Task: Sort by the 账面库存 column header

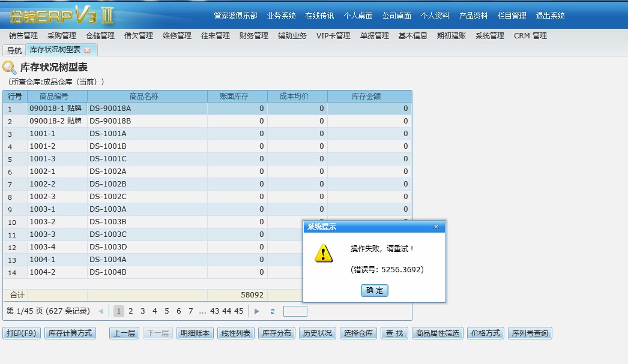Action: pos(238,97)
